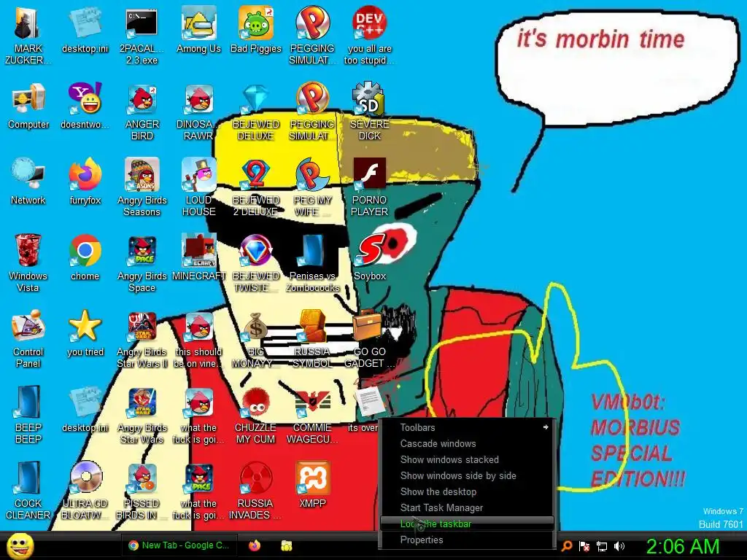The image size is (747, 560).
Task: Open the Control Panel desktop icon
Action: pyautogui.click(x=28, y=339)
